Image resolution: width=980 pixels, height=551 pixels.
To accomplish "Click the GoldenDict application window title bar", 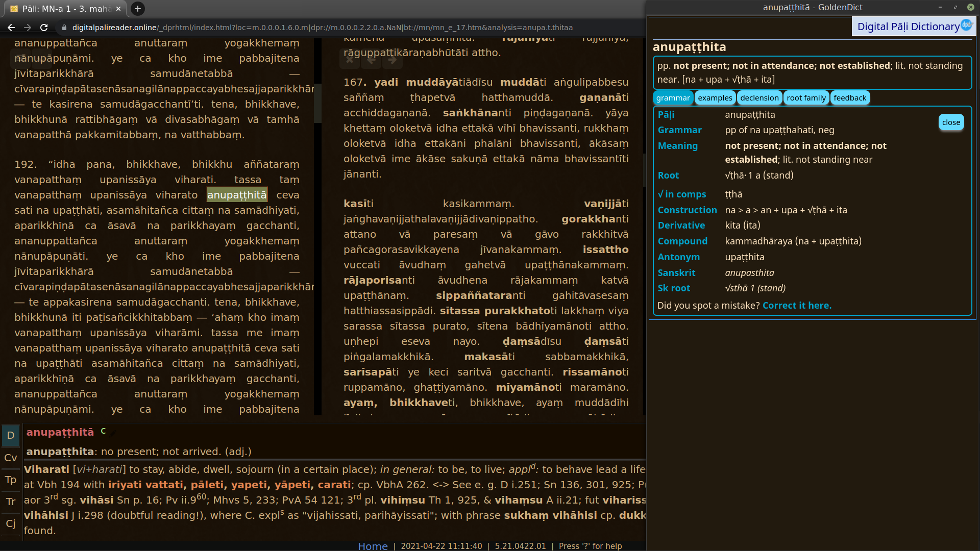I will pyautogui.click(x=807, y=7).
